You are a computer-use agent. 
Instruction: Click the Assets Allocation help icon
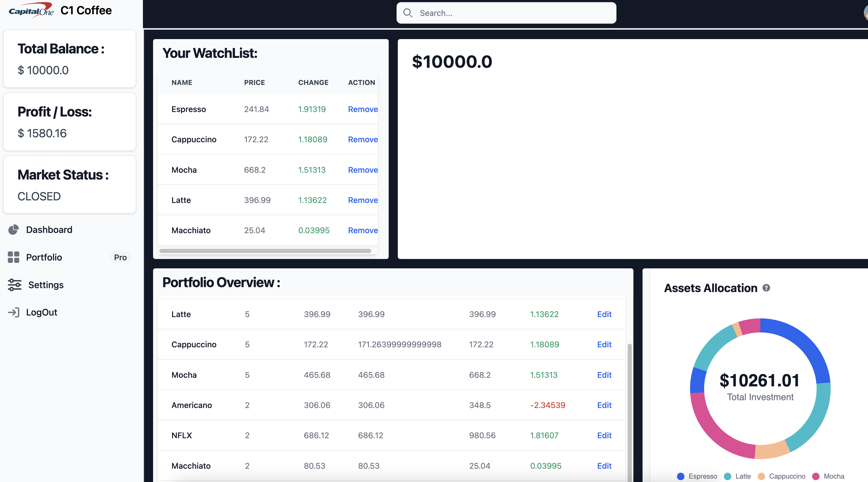(766, 288)
